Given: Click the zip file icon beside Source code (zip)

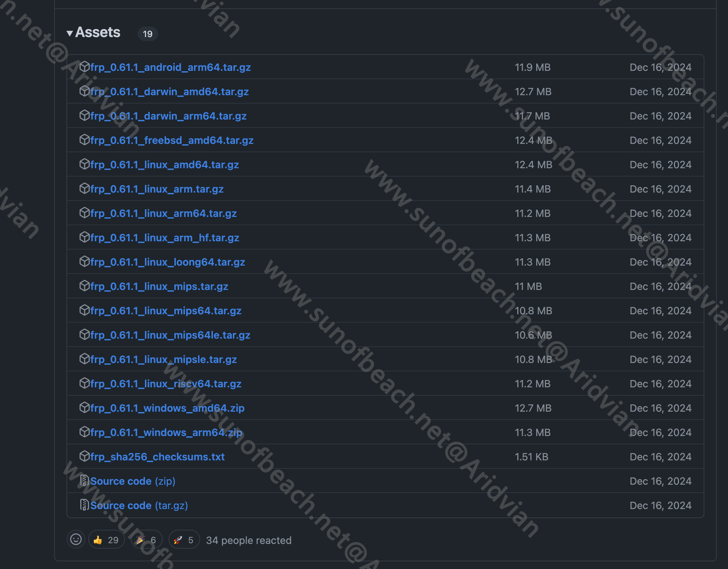Looking at the screenshot, I should [x=84, y=480].
